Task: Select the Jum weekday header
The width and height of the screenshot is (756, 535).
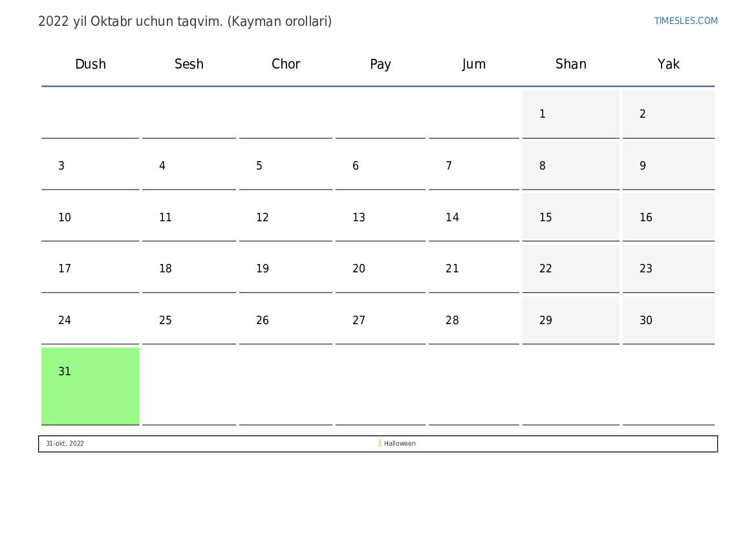Action: click(x=473, y=64)
